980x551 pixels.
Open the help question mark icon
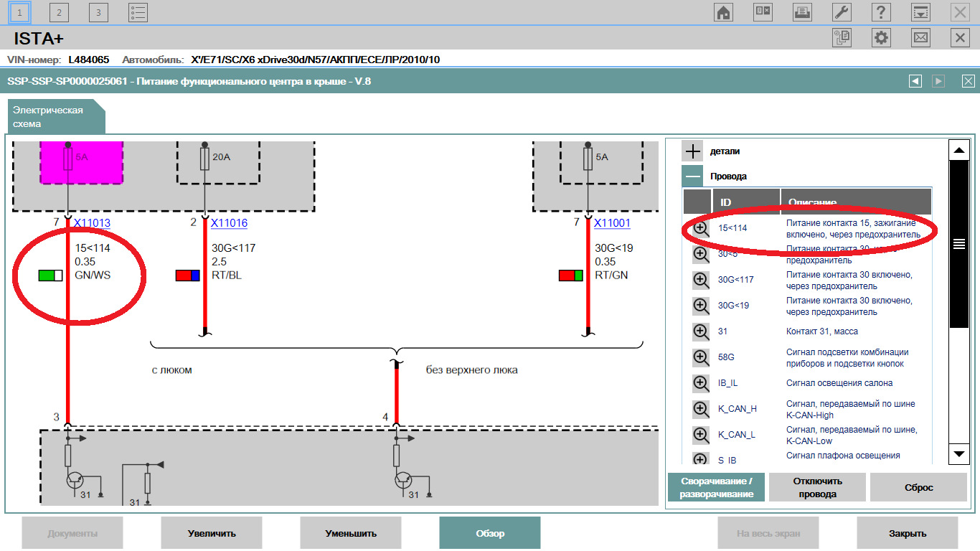881,12
